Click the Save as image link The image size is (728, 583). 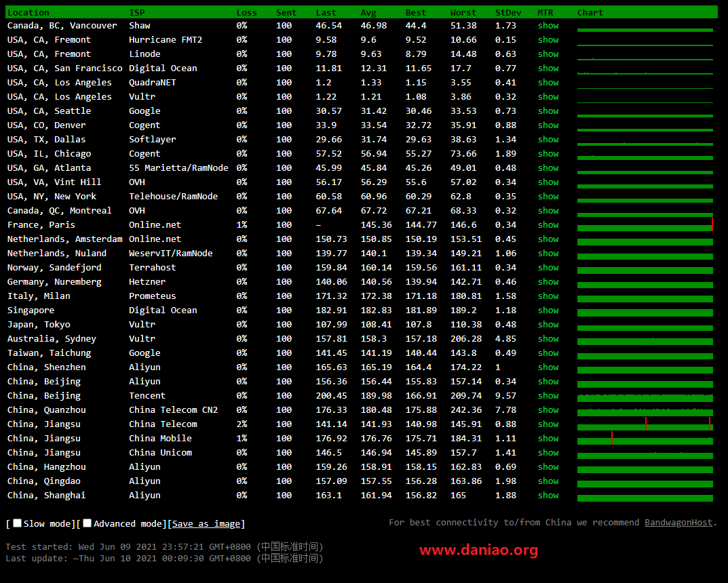(x=206, y=523)
